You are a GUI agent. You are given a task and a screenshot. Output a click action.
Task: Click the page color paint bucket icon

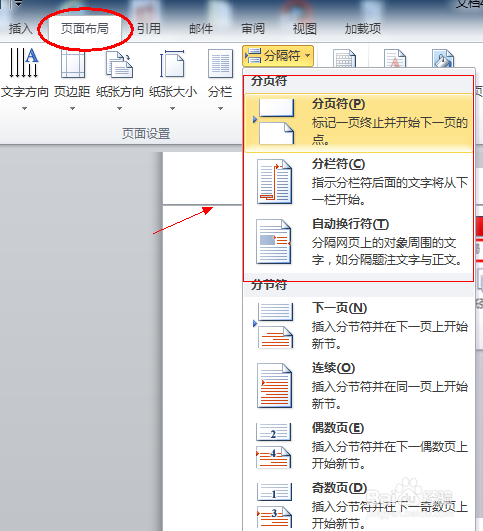pyautogui.click(x=443, y=58)
